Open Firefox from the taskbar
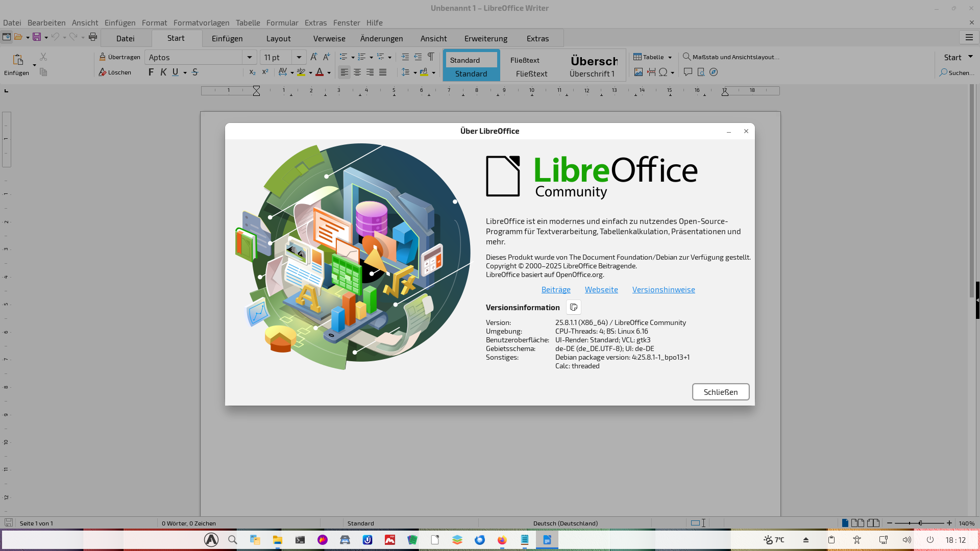Image resolution: width=980 pixels, height=551 pixels. [502, 540]
